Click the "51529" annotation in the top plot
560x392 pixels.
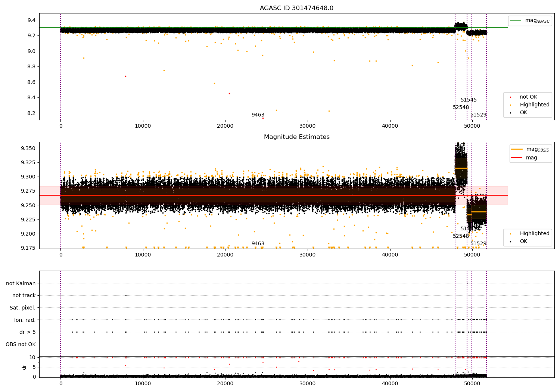click(x=478, y=115)
